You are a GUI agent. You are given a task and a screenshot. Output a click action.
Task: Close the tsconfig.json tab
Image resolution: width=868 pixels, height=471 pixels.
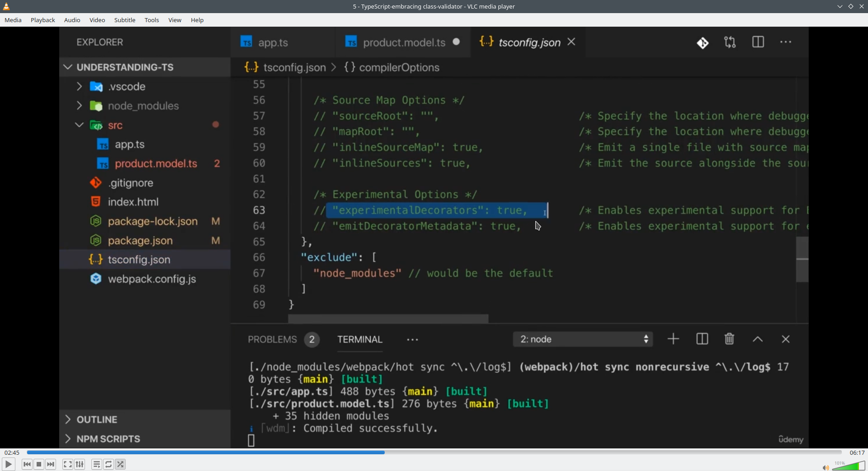click(x=572, y=42)
